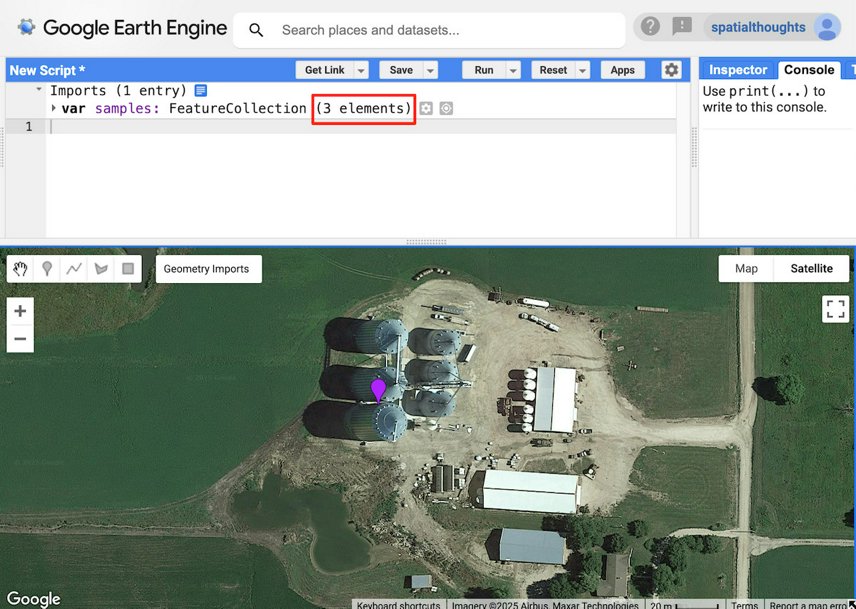Select the line drawing tool
This screenshot has height=609, width=856.
pos(74,268)
